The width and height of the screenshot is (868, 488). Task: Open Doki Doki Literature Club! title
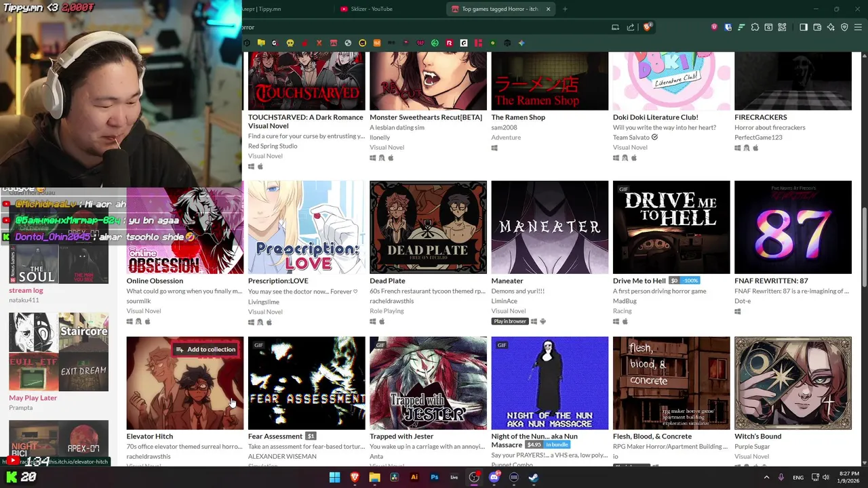pyautogui.click(x=656, y=117)
